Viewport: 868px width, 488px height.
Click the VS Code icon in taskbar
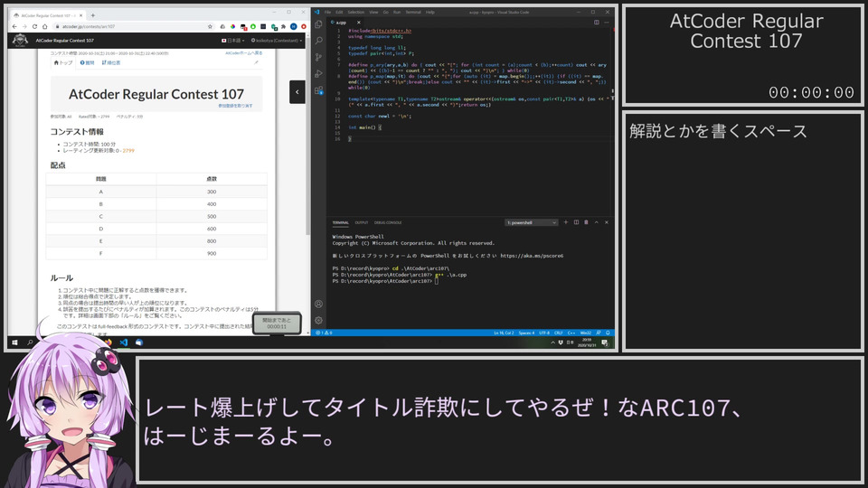(x=124, y=343)
